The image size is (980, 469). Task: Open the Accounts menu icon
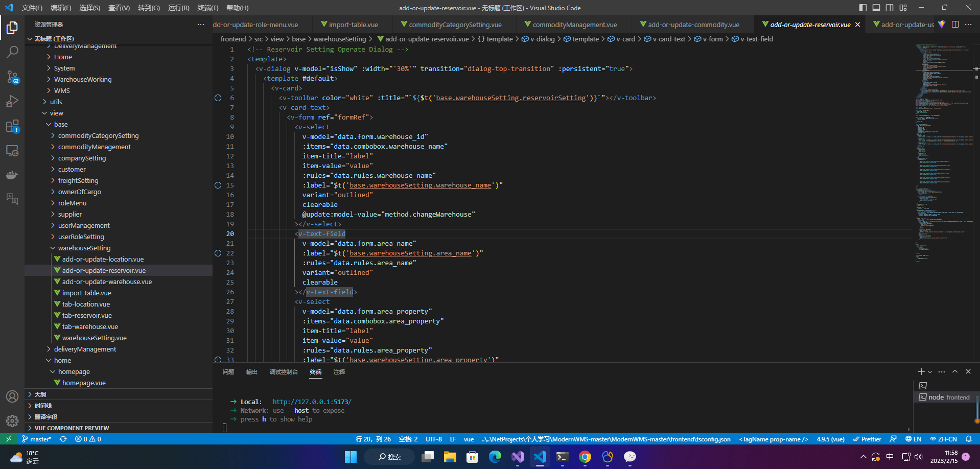pyautogui.click(x=12, y=396)
